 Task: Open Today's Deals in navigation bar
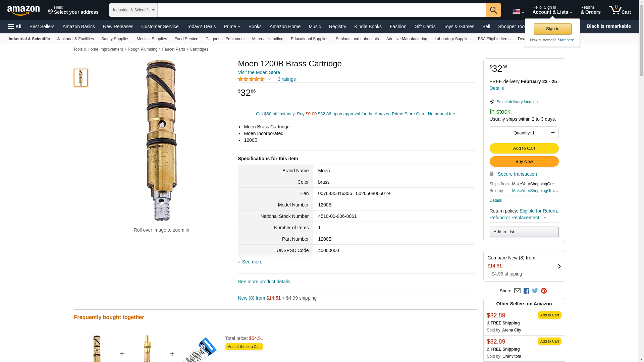(x=201, y=26)
